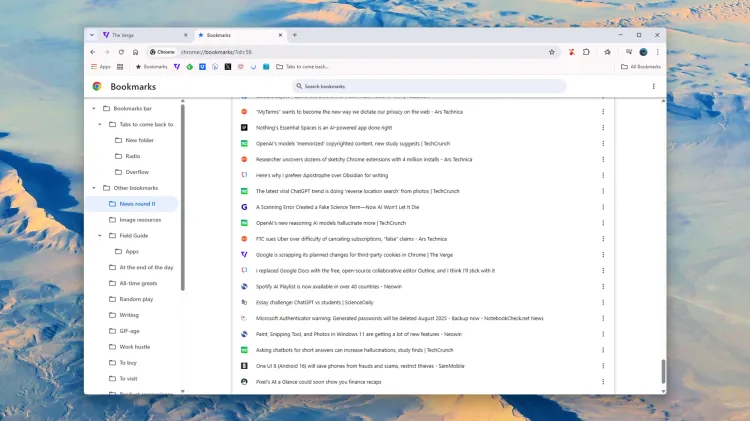The image size is (750, 421).
Task: Collapse the Other bookmarks folder
Action: click(x=94, y=188)
